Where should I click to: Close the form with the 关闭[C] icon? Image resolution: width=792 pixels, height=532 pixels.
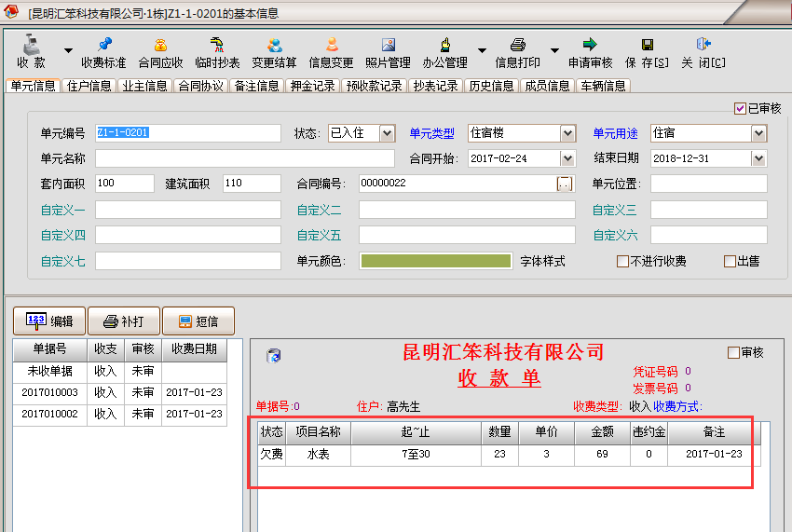click(x=703, y=44)
